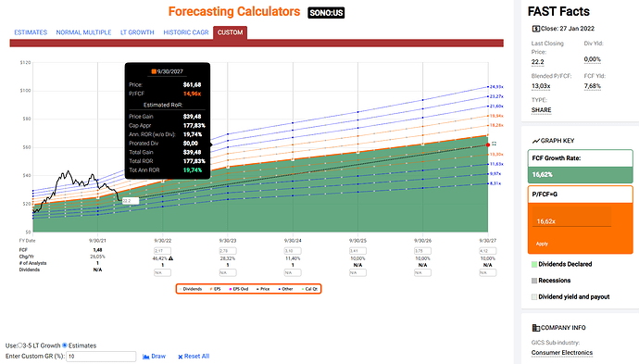Viewport: 639px width, 364px height.
Task: Click the SHARE type value
Action: (541, 110)
